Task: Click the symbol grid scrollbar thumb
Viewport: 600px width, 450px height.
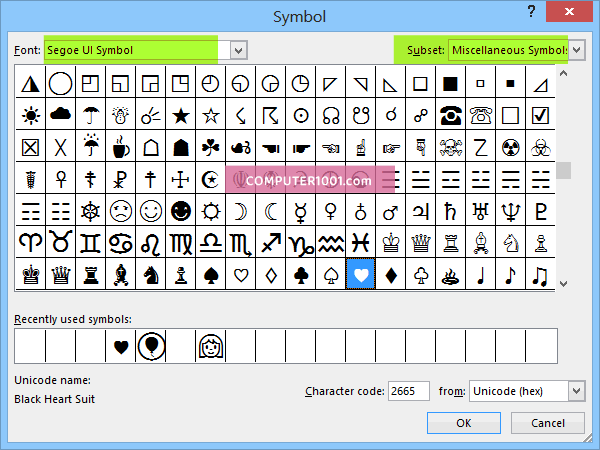Action: tap(563, 170)
